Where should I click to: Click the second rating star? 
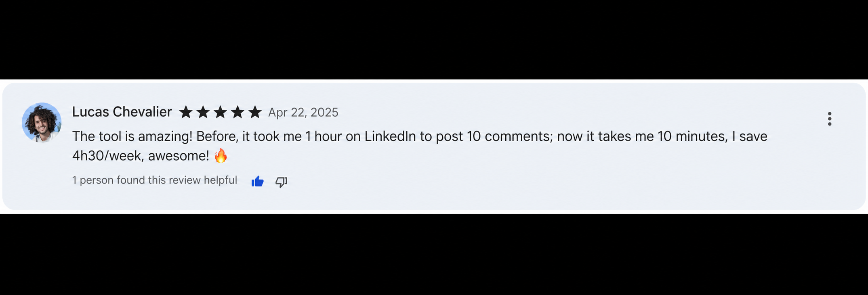coord(203,112)
